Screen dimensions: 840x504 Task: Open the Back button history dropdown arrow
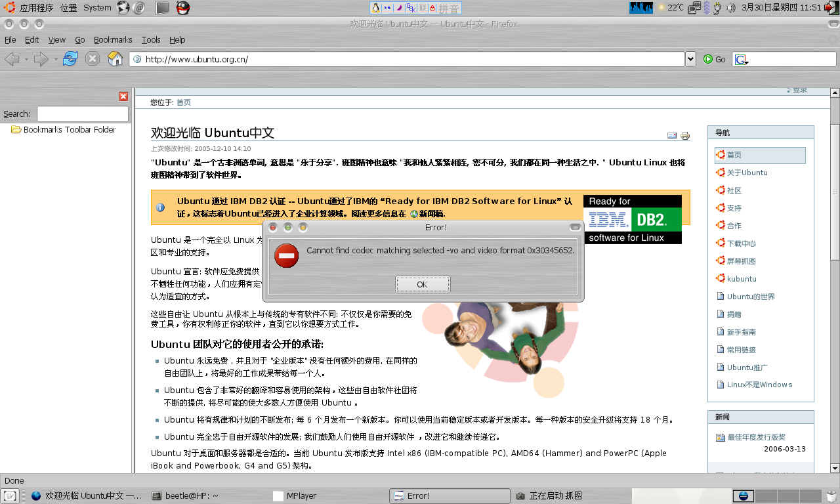26,59
